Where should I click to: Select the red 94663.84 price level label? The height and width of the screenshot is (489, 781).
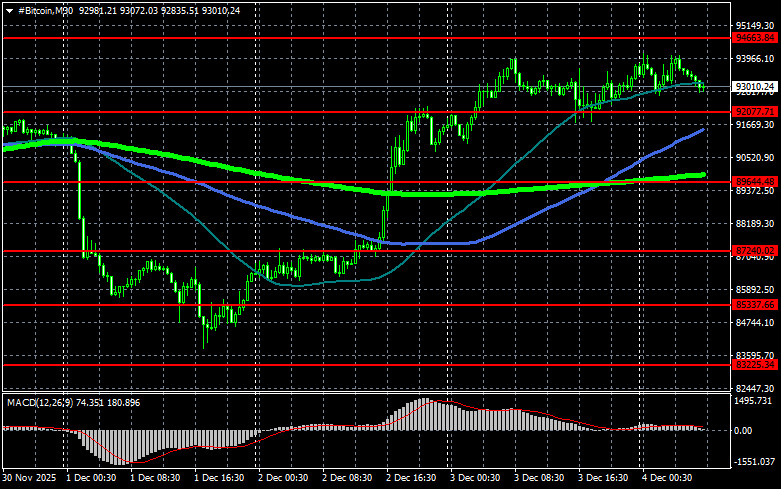point(755,38)
